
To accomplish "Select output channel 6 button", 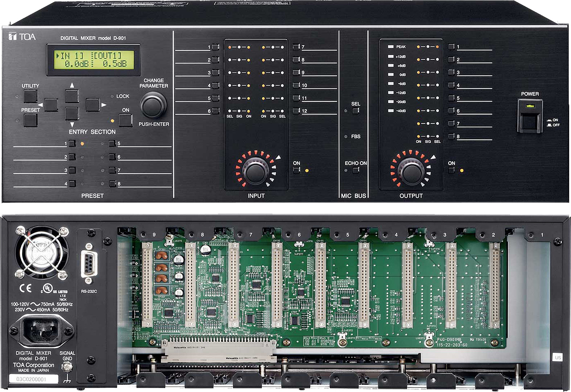I will click(451, 111).
